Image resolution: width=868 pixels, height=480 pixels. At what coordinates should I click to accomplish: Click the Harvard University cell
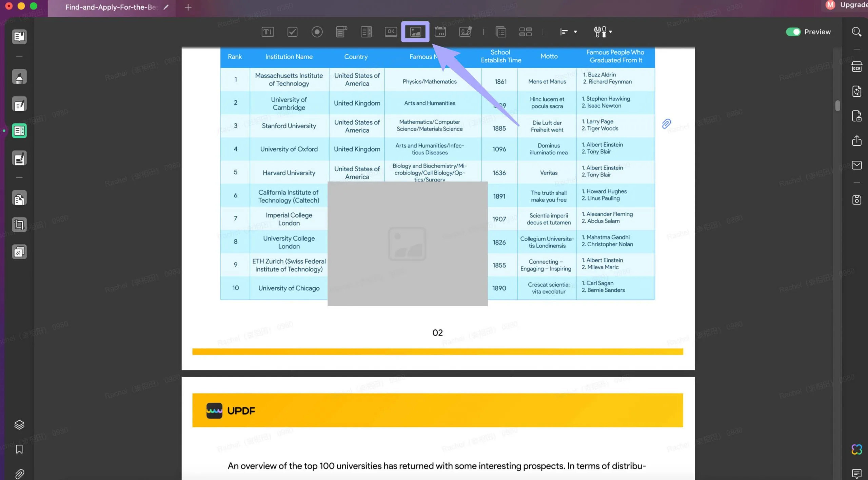point(289,173)
